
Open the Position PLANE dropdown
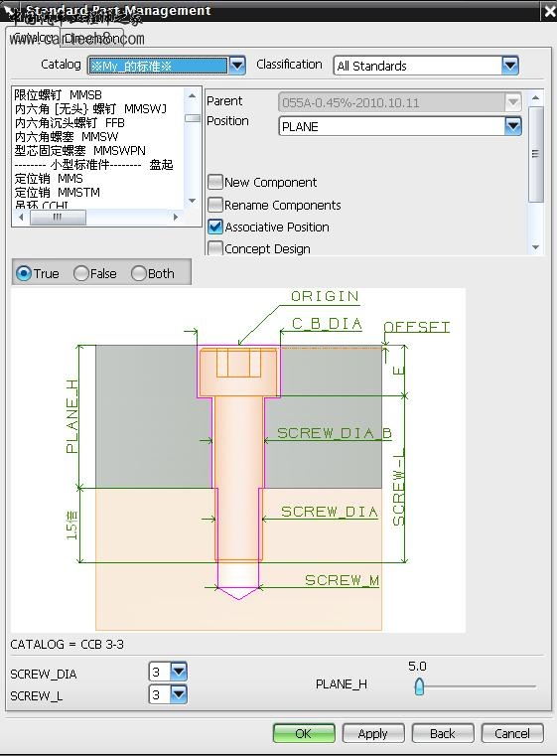pyautogui.click(x=513, y=127)
